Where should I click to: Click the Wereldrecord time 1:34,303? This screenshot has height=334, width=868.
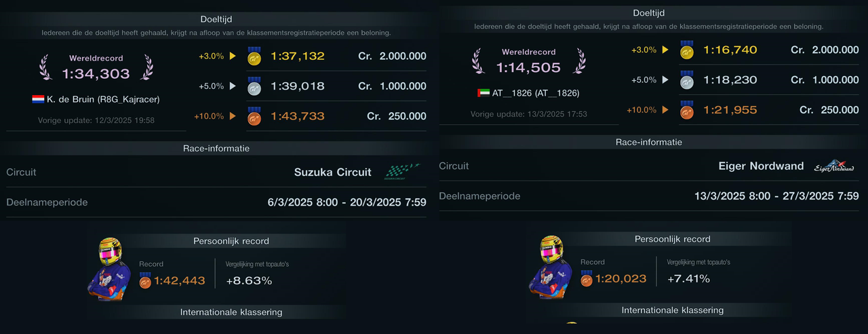96,74
